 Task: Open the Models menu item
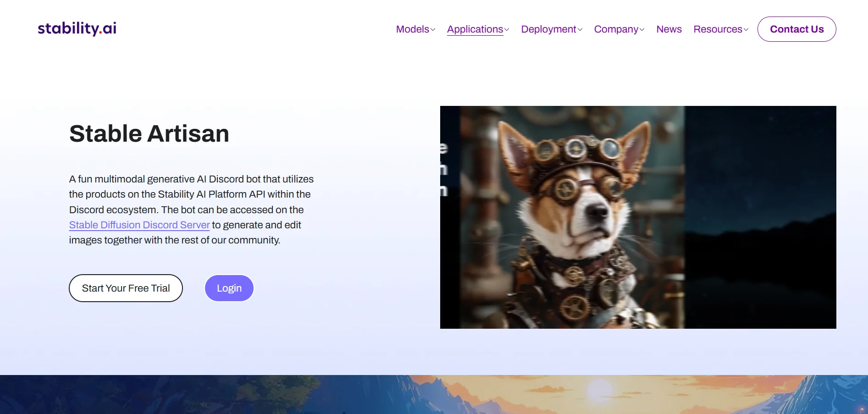click(413, 29)
